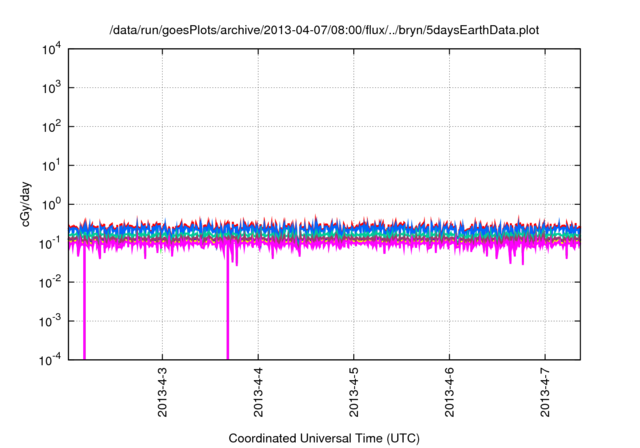Click the Coordinated Universal Time (UTC) label
The width and height of the screenshot is (640, 448).
pyautogui.click(x=324, y=439)
